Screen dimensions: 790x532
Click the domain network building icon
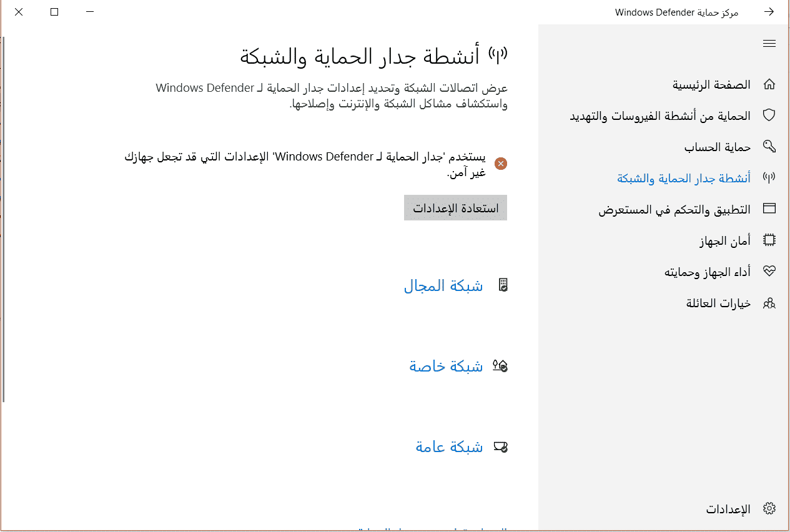click(503, 285)
